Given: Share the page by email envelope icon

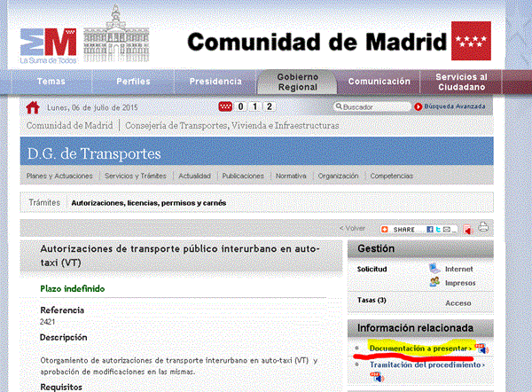Looking at the screenshot, I should [x=447, y=230].
